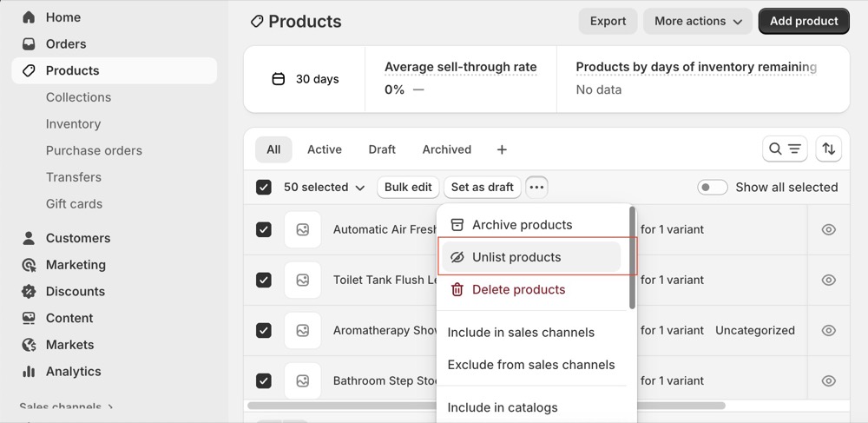Click the Discounts badge icon

coord(29,291)
